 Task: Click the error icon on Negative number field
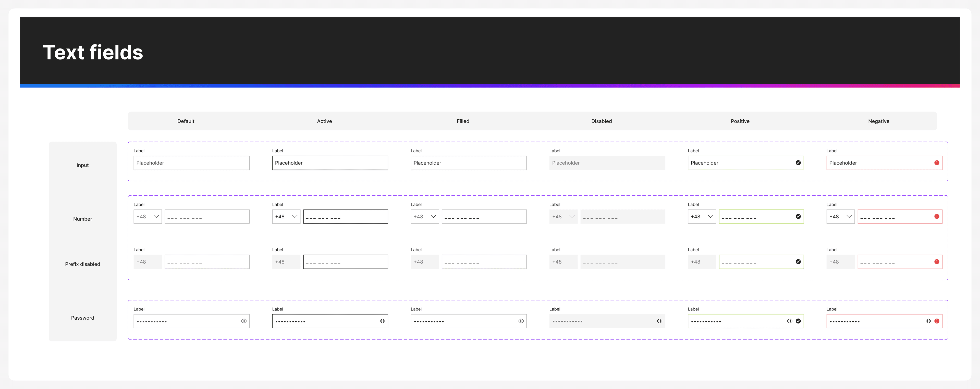coord(936,216)
